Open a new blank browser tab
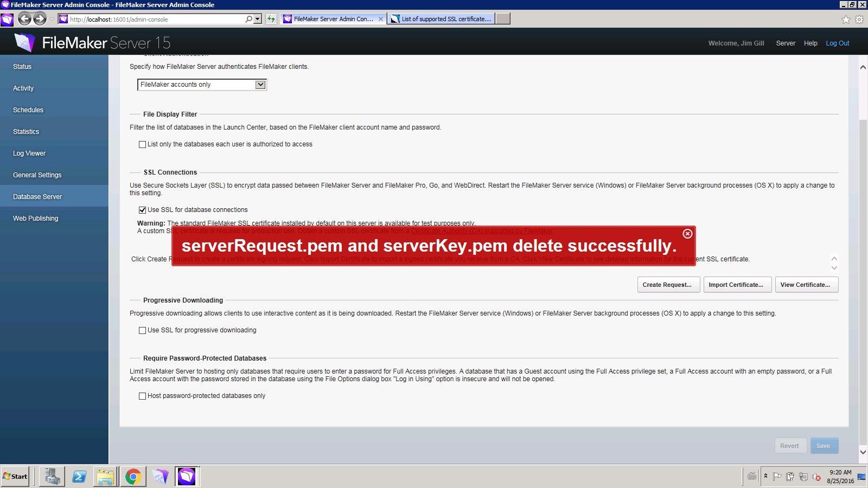Viewport: 868px width, 488px height. click(x=503, y=19)
